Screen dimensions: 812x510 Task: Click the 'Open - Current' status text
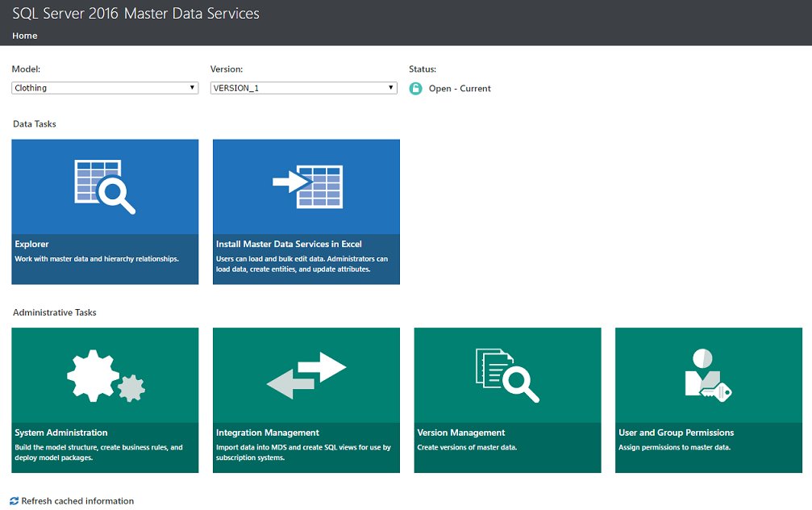point(460,89)
